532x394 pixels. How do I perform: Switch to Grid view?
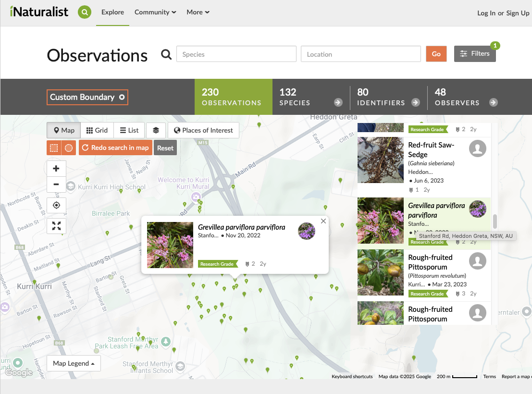[97, 130]
